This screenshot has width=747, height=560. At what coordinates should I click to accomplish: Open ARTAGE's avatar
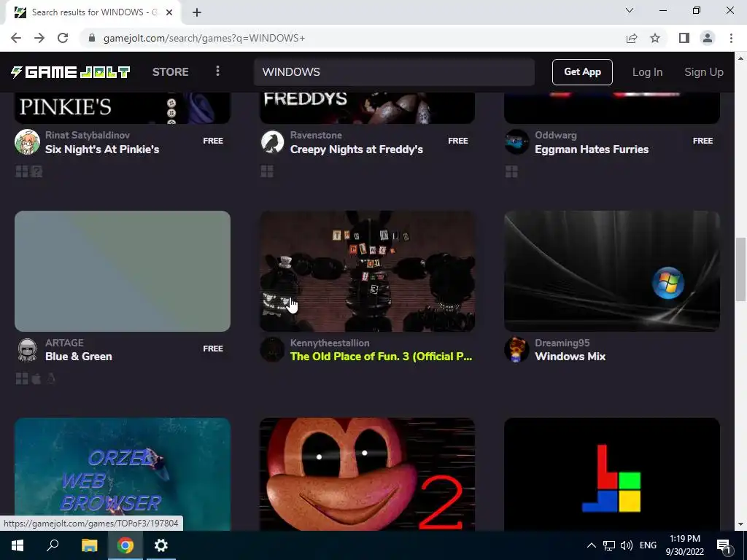(x=27, y=350)
